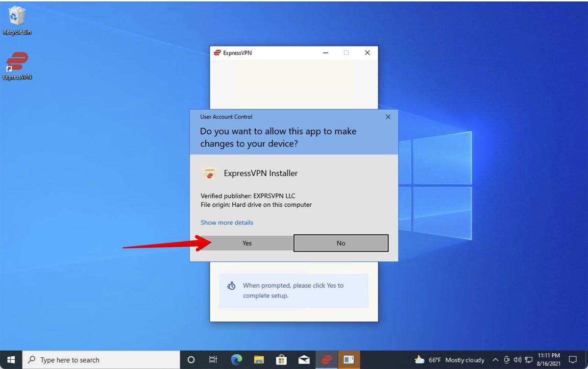Screen dimensions: 588x369
Task: Open Cortana from the taskbar
Action: tap(191, 360)
